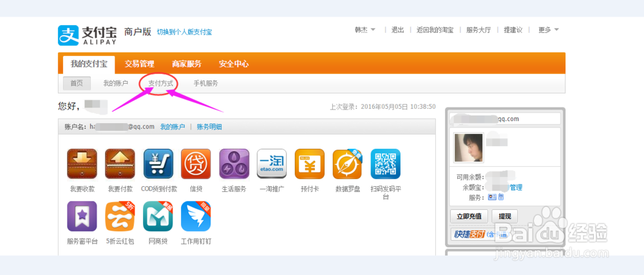Click the 我的账户 link beside account name
Screen dimensions: 644x275
[x=173, y=127]
